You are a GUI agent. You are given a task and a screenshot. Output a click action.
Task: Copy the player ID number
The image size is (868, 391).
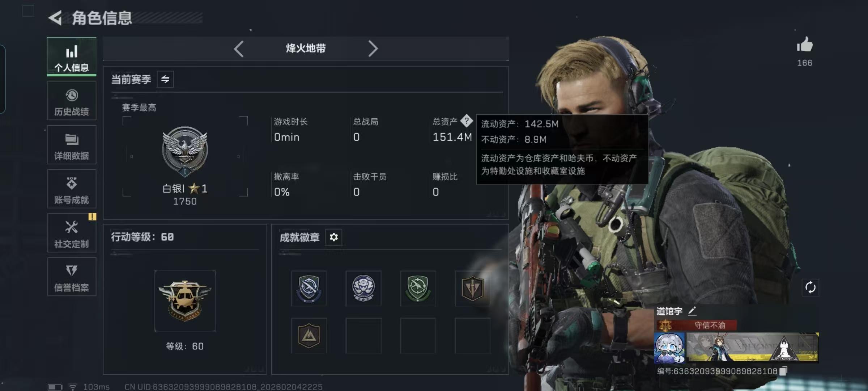point(783,371)
